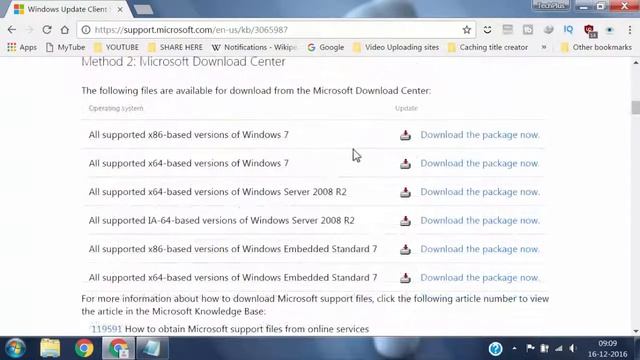Open the volume speaker tray icon
The image size is (640, 360).
[573, 348]
